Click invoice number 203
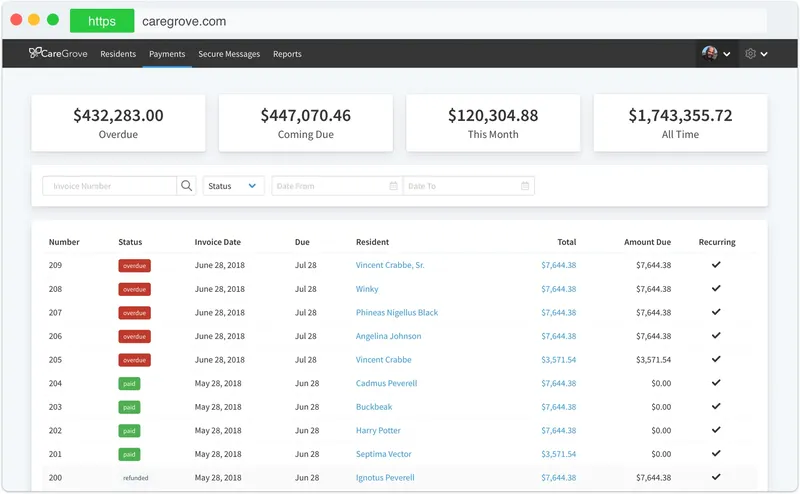Viewport: 800px width, 494px height. pos(55,407)
